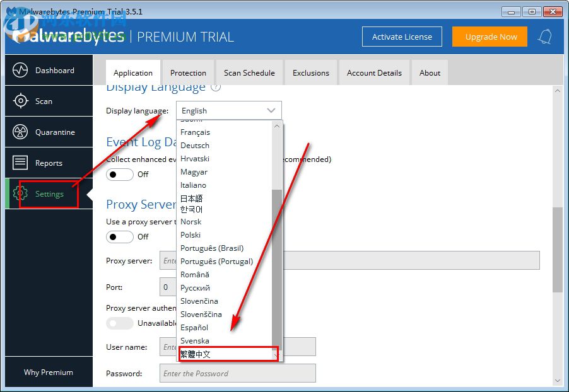Switch to the Protection tab

[188, 72]
